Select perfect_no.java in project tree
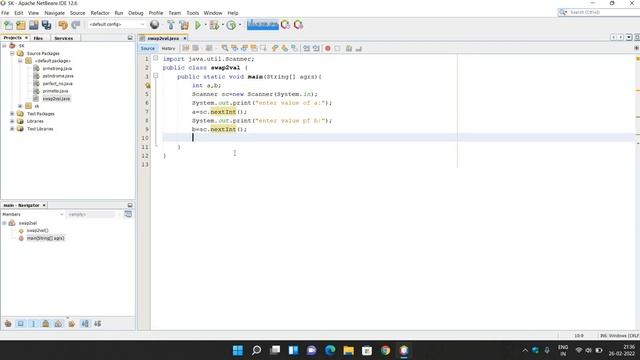640x360 pixels. 57,84
